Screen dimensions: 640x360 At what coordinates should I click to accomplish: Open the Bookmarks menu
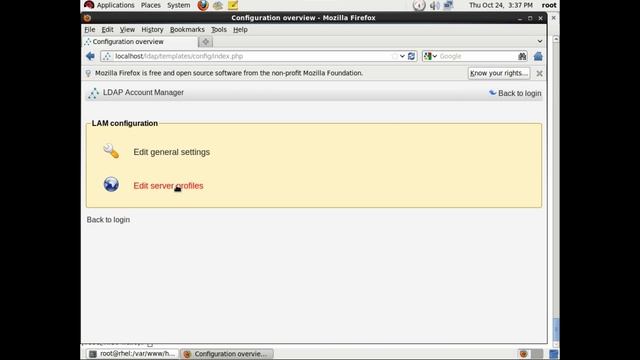point(187,29)
